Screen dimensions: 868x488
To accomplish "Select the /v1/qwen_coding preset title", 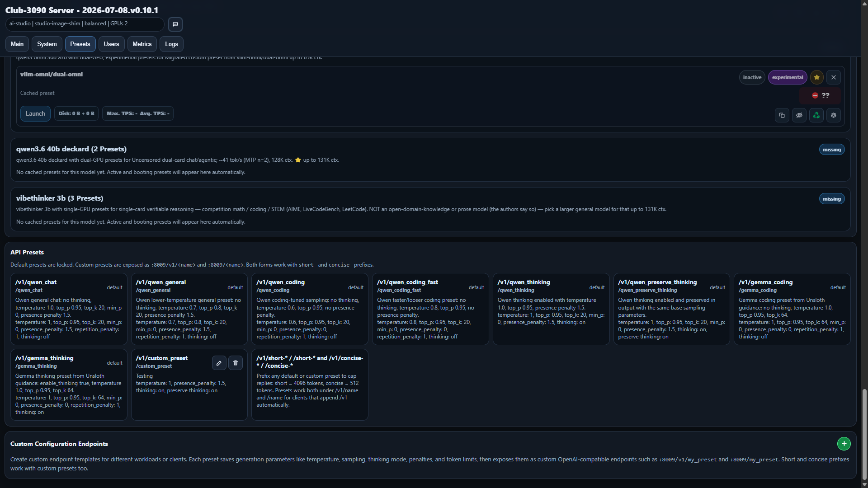I will click(280, 282).
